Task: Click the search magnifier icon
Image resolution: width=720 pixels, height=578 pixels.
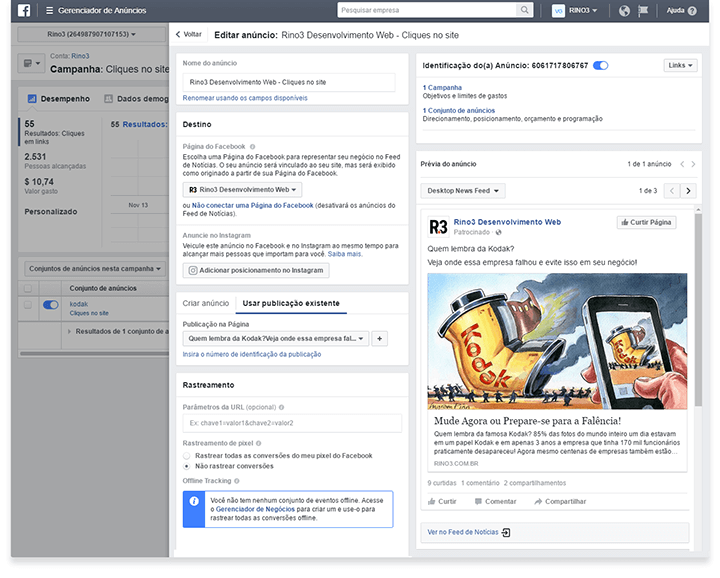Action: pos(524,10)
